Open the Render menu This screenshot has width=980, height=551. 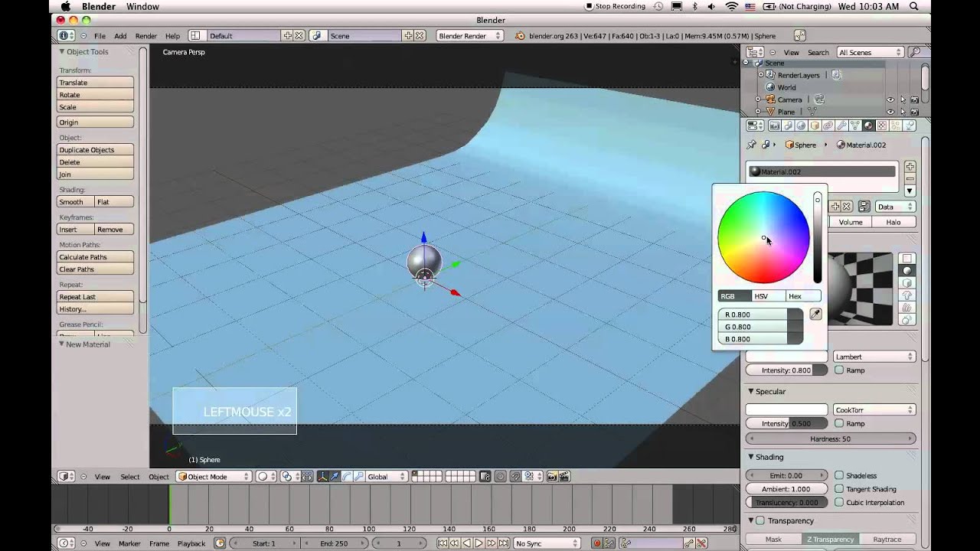click(145, 36)
